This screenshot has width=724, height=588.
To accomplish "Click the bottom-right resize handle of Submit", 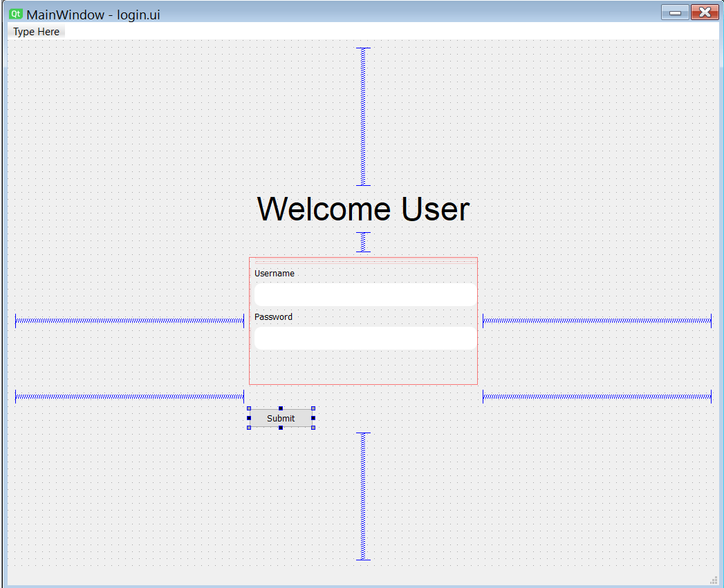I will click(313, 428).
